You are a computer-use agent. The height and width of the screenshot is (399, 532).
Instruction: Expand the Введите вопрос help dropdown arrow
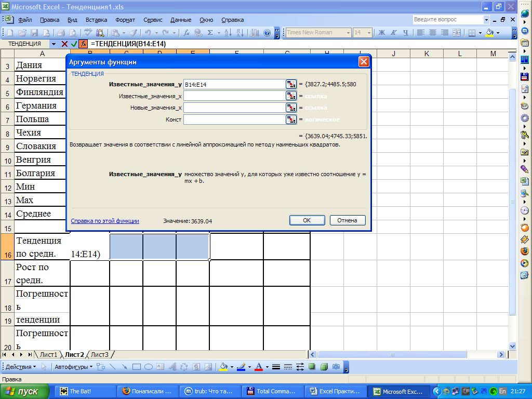click(x=486, y=20)
